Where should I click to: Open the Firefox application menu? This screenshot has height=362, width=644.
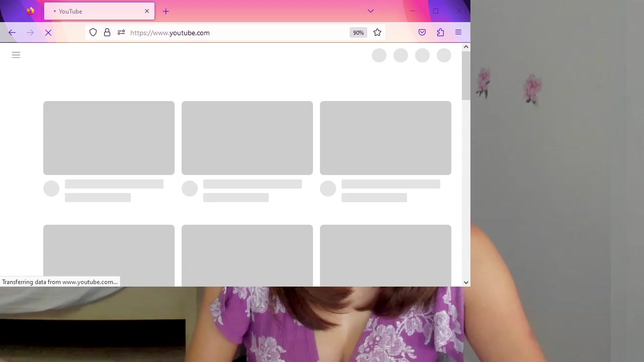(x=458, y=33)
